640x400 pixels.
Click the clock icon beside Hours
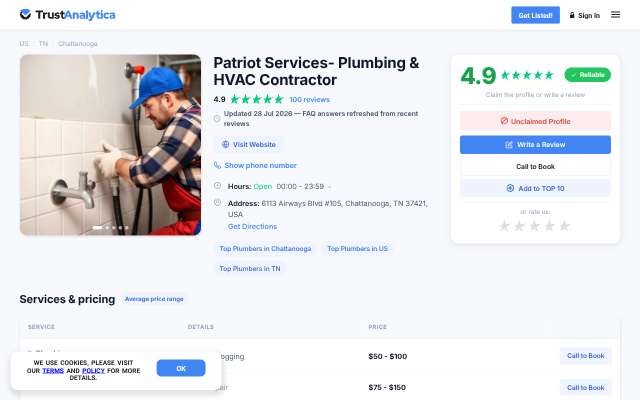(218, 186)
